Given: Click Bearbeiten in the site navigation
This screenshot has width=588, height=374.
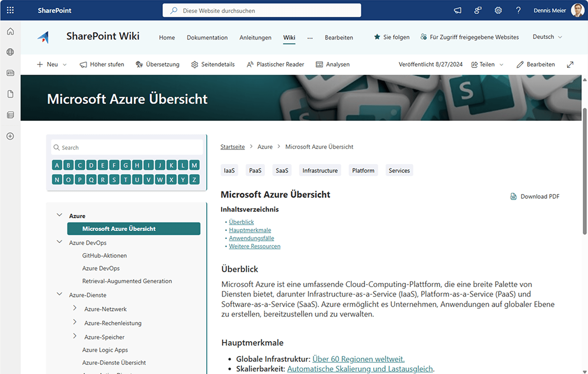Looking at the screenshot, I should [x=339, y=37].
